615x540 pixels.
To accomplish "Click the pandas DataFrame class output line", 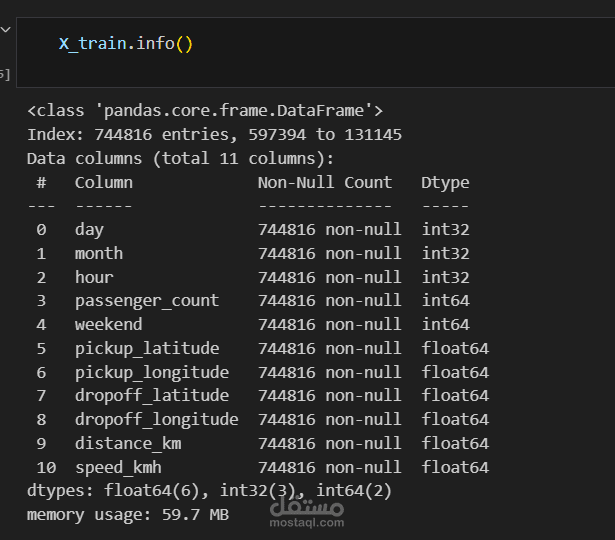I will (x=205, y=110).
